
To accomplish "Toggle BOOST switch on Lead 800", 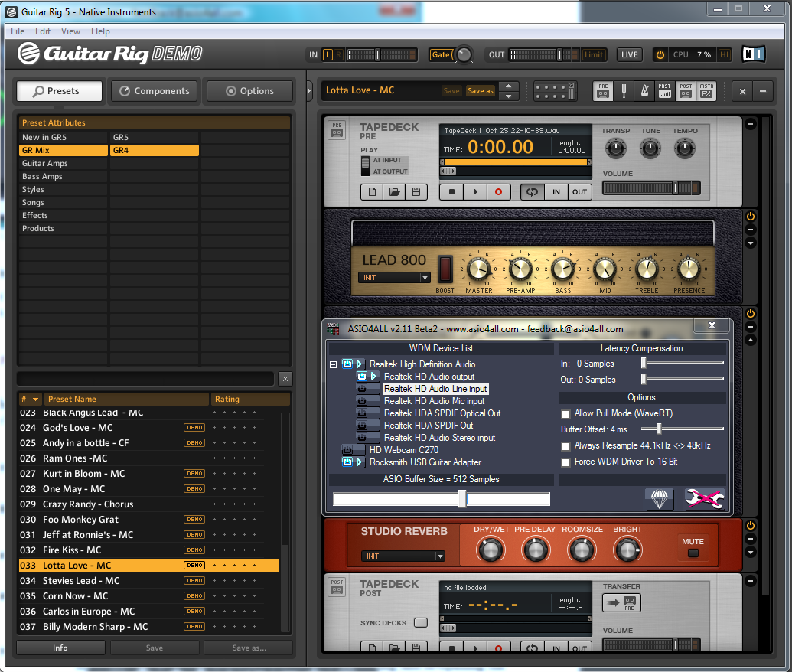I will pos(445,269).
